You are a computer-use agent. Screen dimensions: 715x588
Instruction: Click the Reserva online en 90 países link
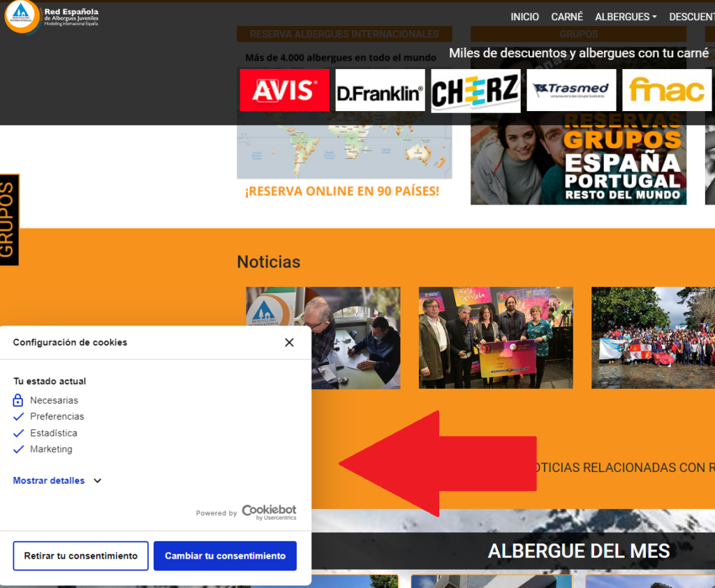click(x=341, y=191)
